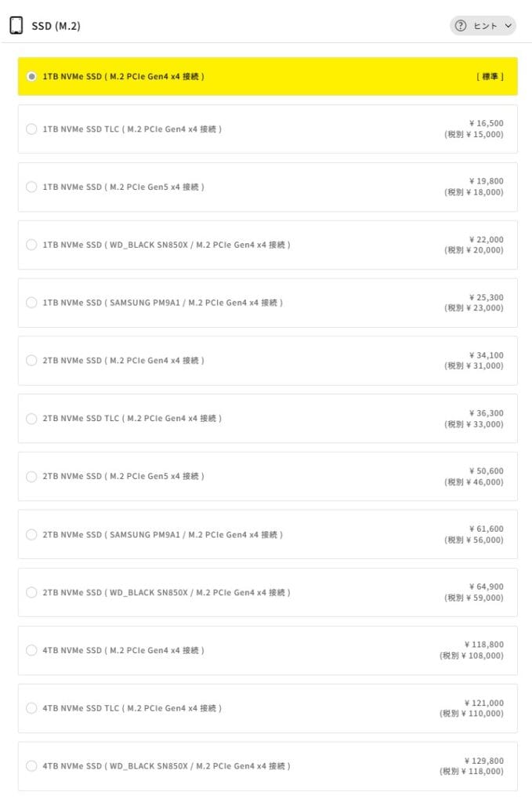The height and width of the screenshot is (803, 532).
Task: Expand the ヒント dropdown chevron
Action: point(508,26)
